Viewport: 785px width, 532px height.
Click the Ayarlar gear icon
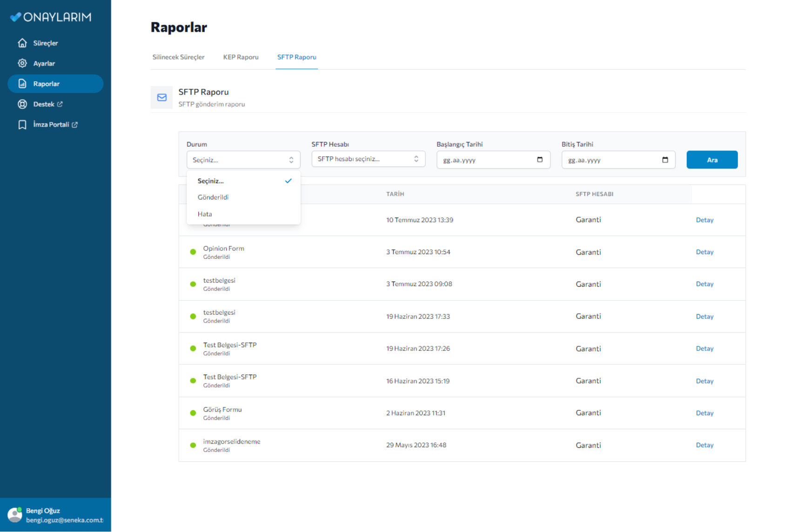point(22,63)
